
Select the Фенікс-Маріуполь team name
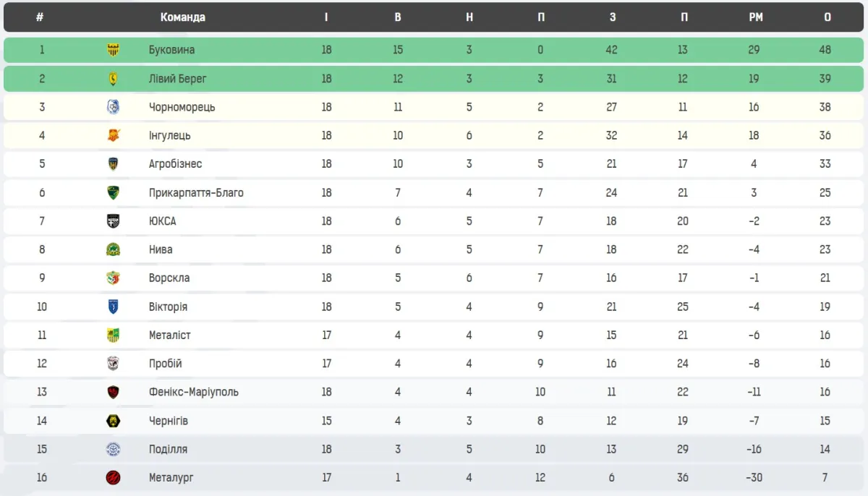[x=193, y=392]
